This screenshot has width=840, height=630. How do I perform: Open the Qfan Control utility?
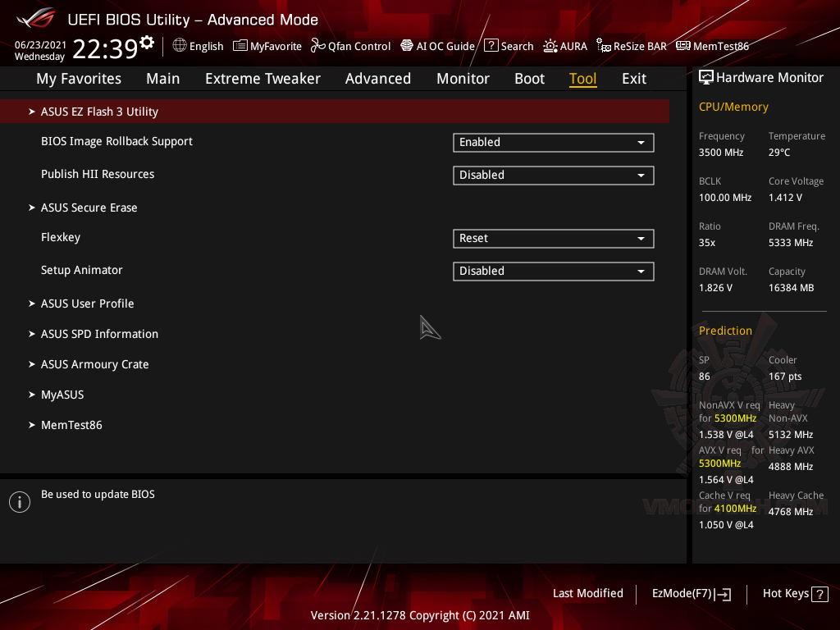click(350, 46)
